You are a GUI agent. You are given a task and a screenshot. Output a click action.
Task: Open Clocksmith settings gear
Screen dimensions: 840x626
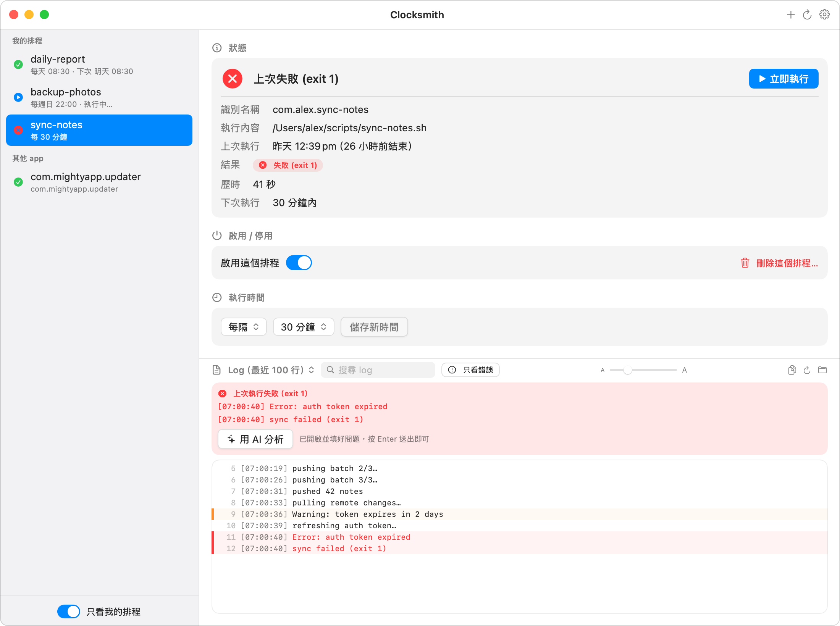click(824, 15)
